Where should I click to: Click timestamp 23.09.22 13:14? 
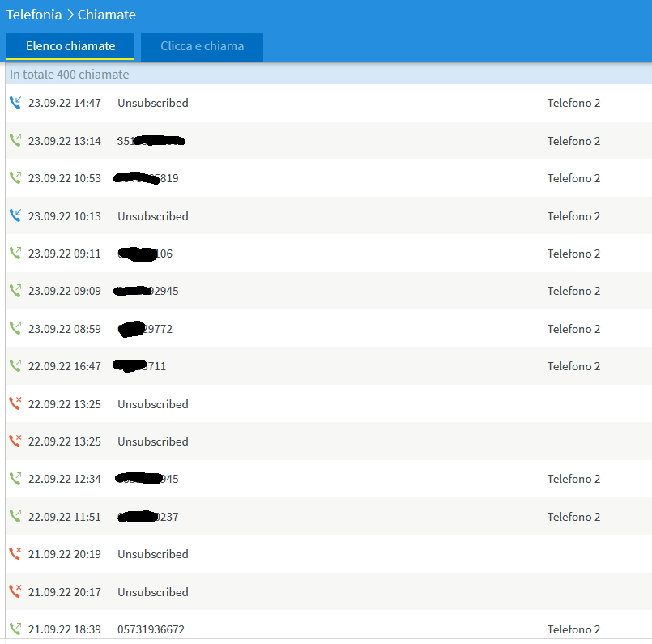(x=65, y=141)
